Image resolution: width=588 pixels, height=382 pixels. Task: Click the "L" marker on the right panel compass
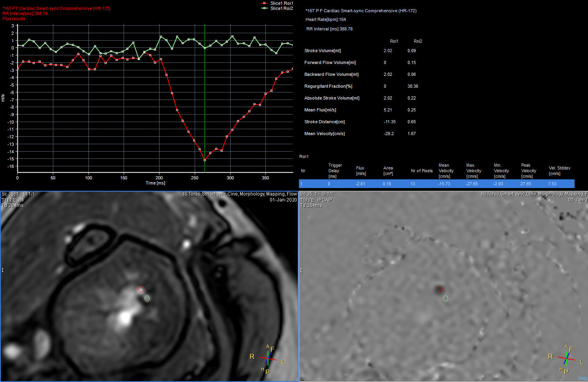pos(582,363)
